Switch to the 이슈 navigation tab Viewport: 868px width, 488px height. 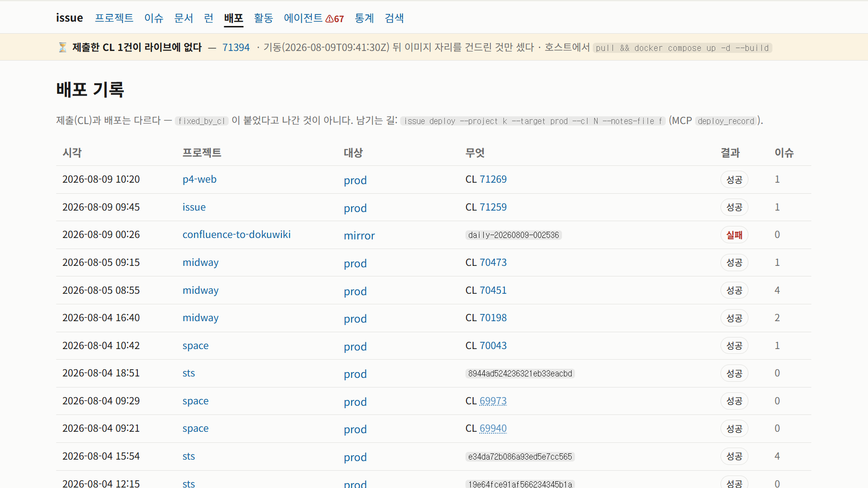point(154,18)
